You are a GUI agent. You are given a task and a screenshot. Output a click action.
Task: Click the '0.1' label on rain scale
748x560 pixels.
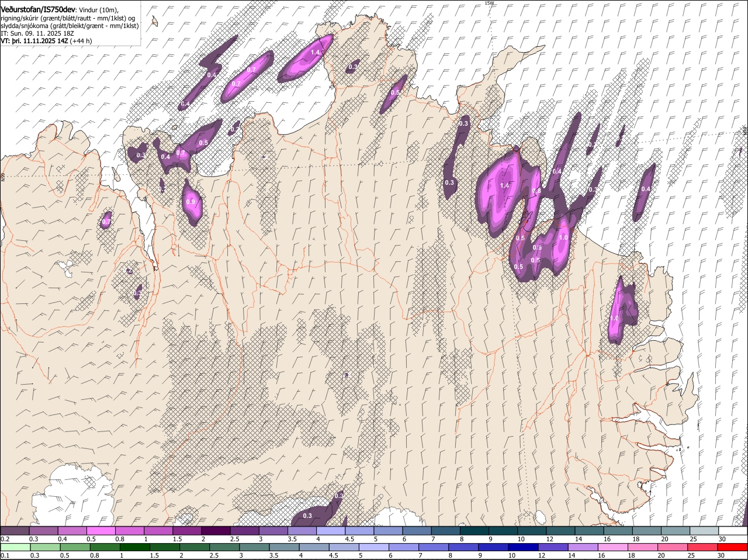(5, 555)
